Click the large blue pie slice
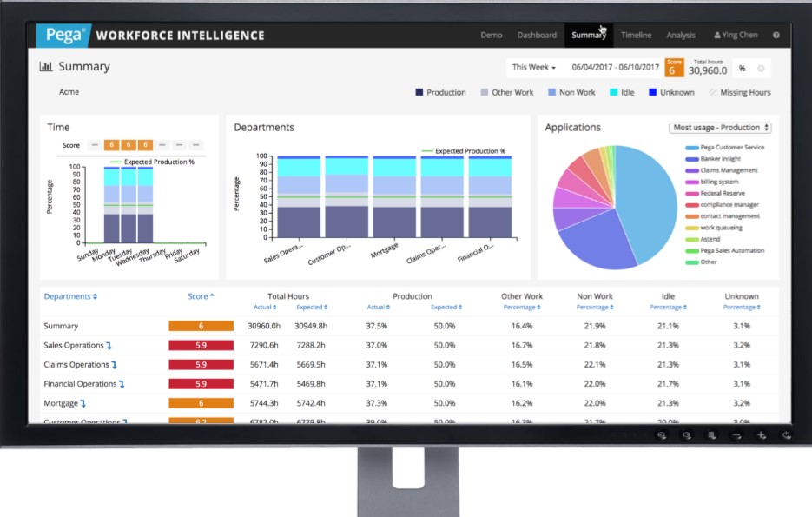 pyautogui.click(x=647, y=202)
